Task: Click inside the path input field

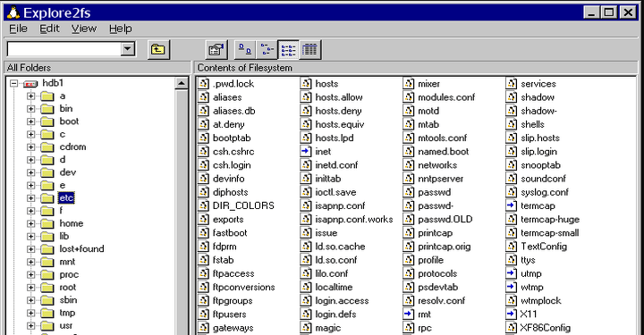Action: pos(64,49)
